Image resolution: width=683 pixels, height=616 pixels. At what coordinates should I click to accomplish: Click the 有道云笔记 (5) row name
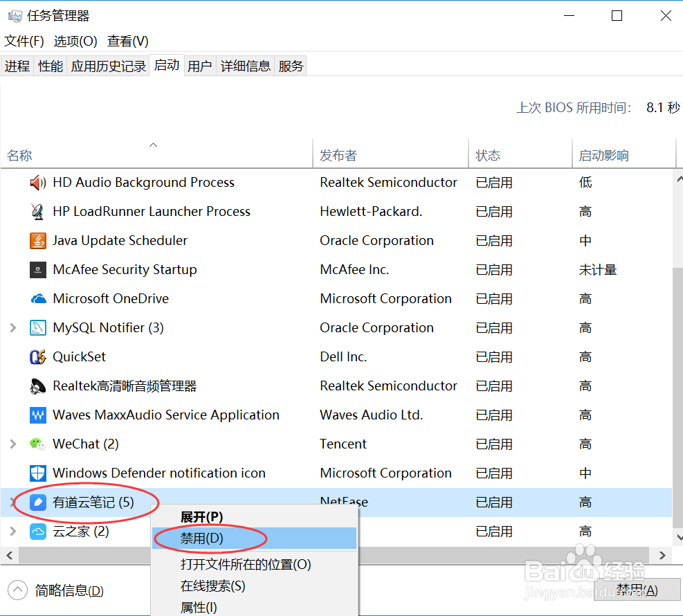click(x=93, y=502)
